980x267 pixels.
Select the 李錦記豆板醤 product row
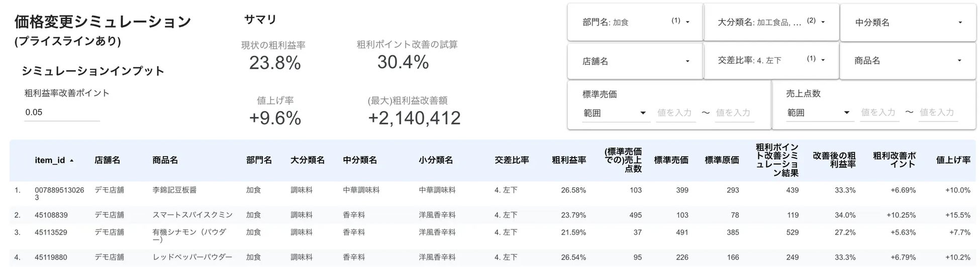tap(175, 190)
